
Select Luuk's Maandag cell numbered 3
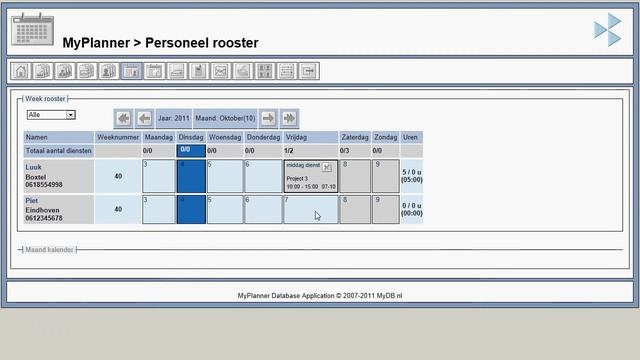point(159,176)
